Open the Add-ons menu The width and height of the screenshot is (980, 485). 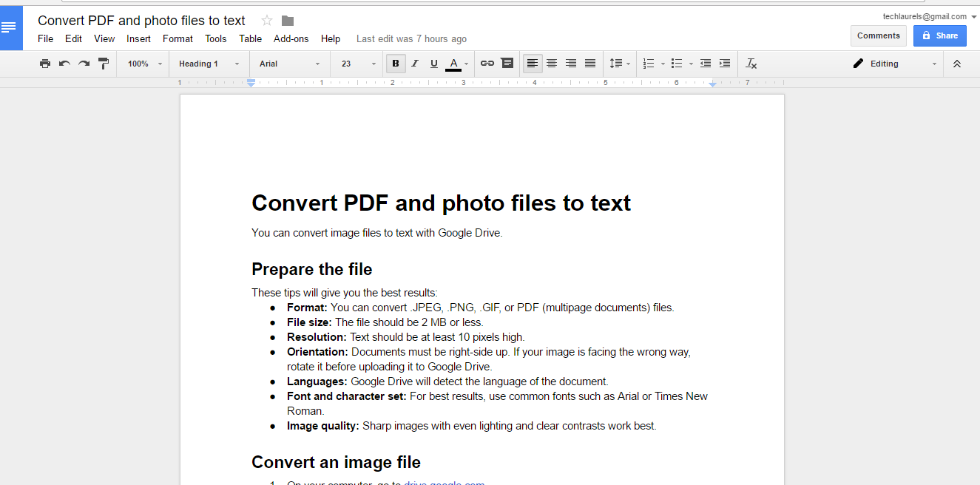(291, 38)
